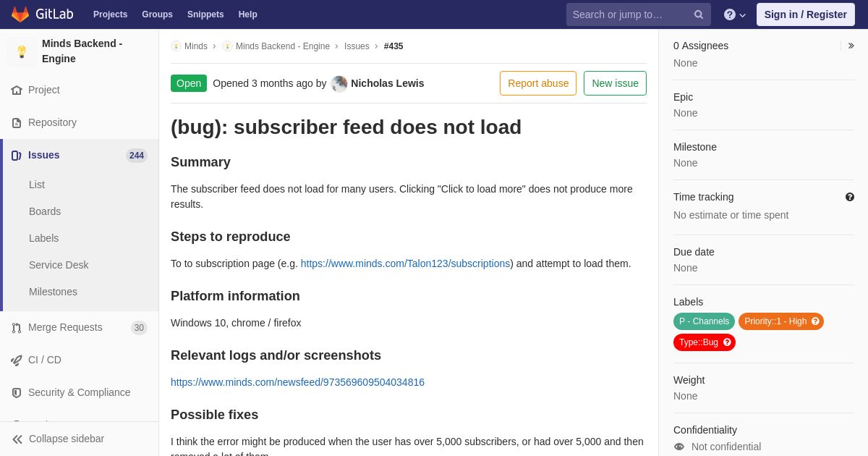Click the Minds Backend project lightbulb avatar
868x456 pixels.
[x=22, y=51]
